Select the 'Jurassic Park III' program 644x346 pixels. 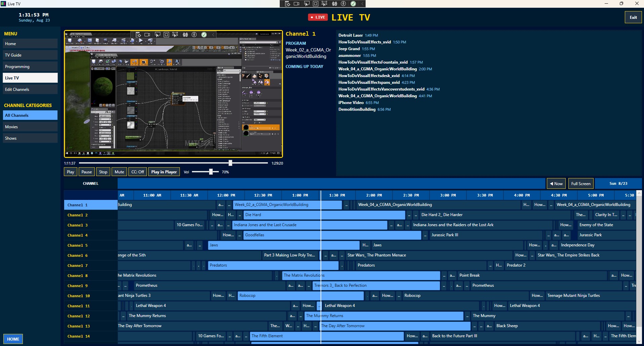click(x=486, y=235)
